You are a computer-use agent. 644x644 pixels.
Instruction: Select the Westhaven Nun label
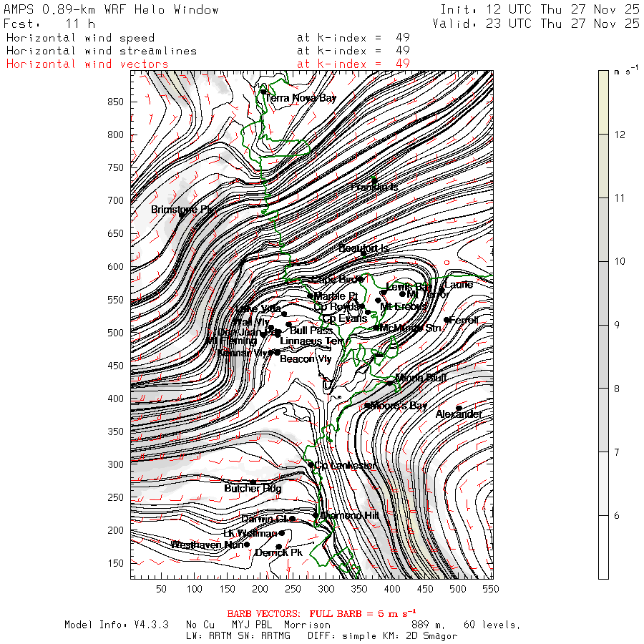coord(207,545)
